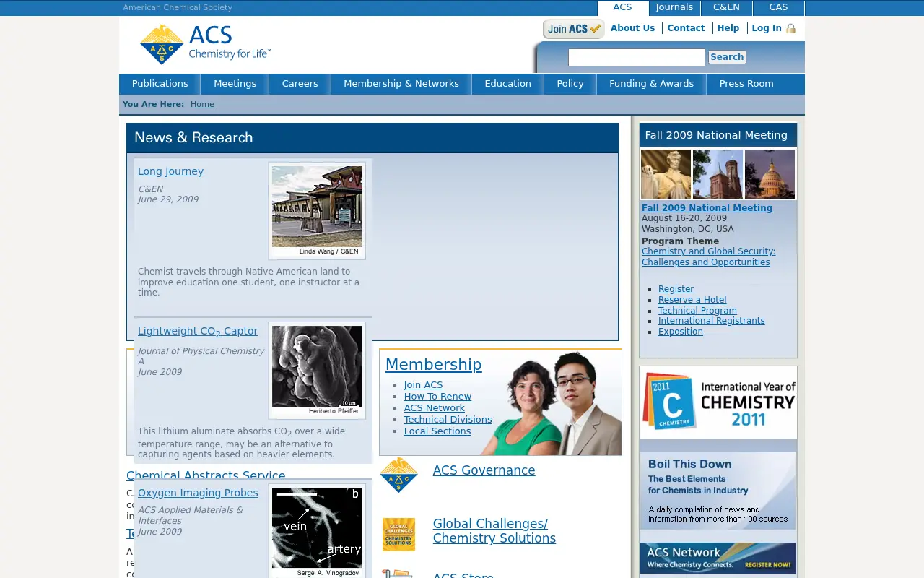Open the Education menu
Screen dimensions: 924x578
pos(507,84)
